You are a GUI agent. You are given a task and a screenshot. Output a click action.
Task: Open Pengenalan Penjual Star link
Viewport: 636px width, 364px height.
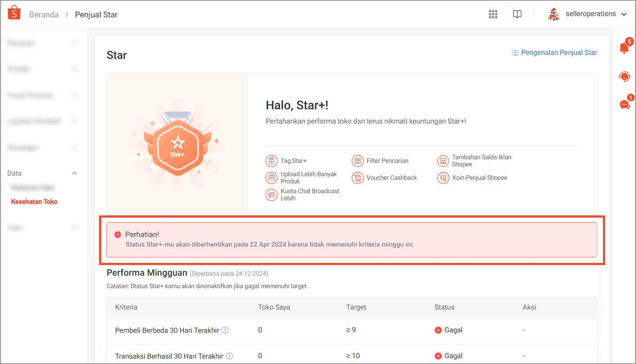554,53
